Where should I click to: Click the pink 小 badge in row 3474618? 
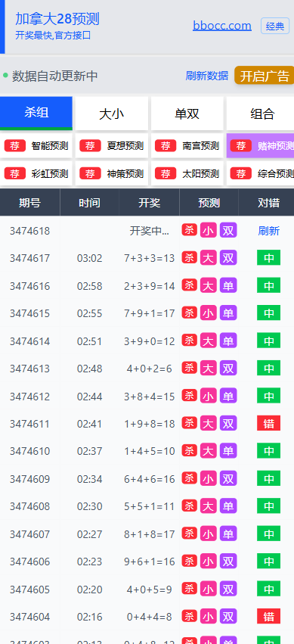pyautogui.click(x=209, y=230)
